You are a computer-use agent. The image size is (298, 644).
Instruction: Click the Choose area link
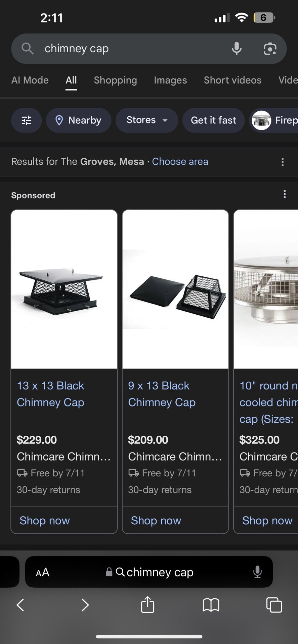point(180,162)
